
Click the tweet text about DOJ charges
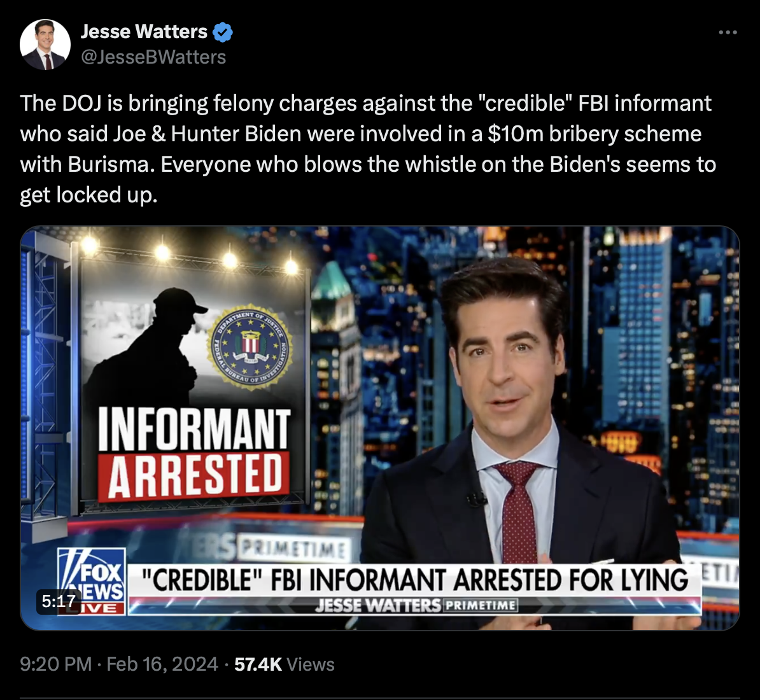[x=368, y=149]
